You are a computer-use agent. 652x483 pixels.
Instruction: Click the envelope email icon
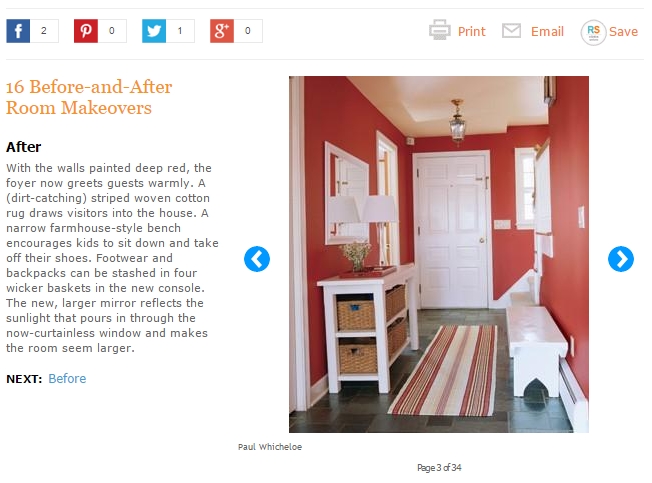[x=511, y=31]
